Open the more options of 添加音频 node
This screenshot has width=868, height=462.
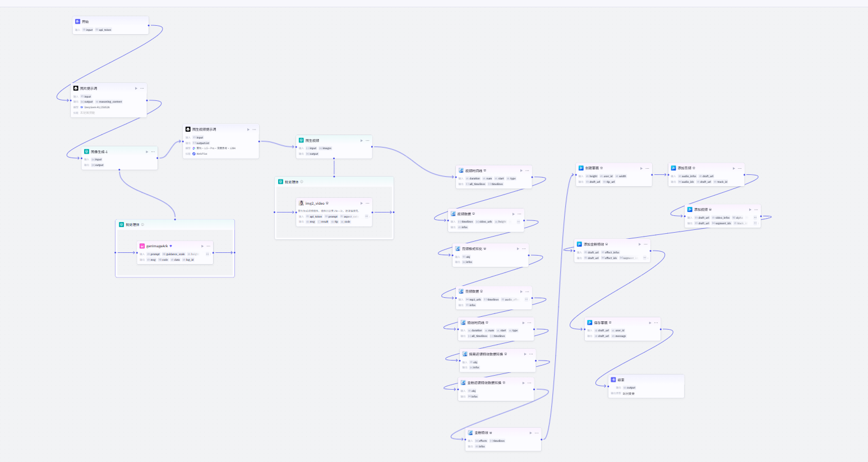(740, 168)
